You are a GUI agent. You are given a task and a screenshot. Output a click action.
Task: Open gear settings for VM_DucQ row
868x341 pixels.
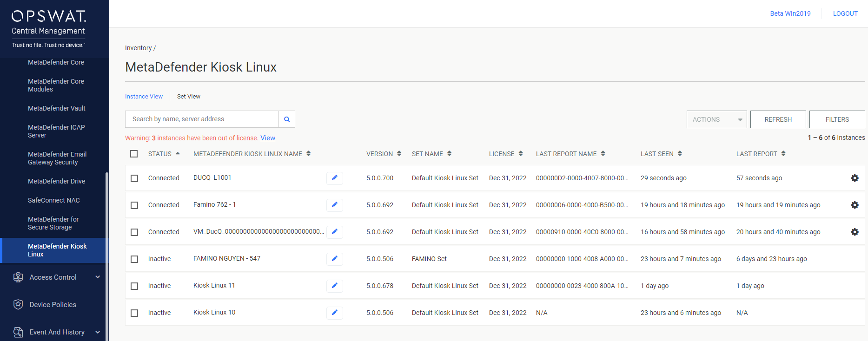855,232
